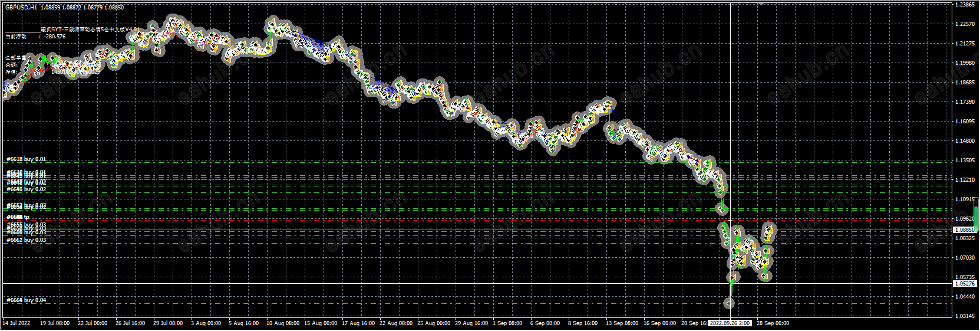Screen dimensions: 980x331
Task: Click the 16 Sep 00:00 time axis label
Action: (660, 323)
